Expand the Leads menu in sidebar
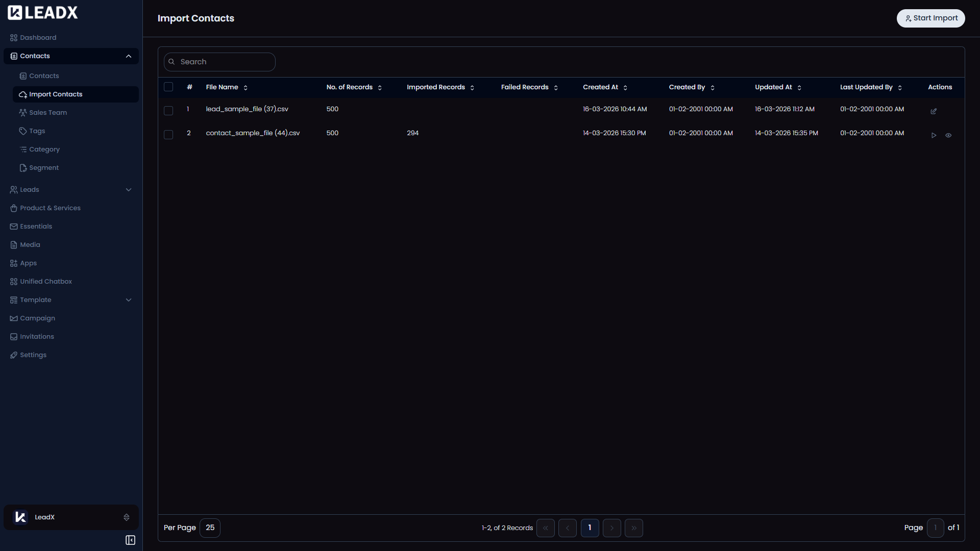 coord(129,190)
